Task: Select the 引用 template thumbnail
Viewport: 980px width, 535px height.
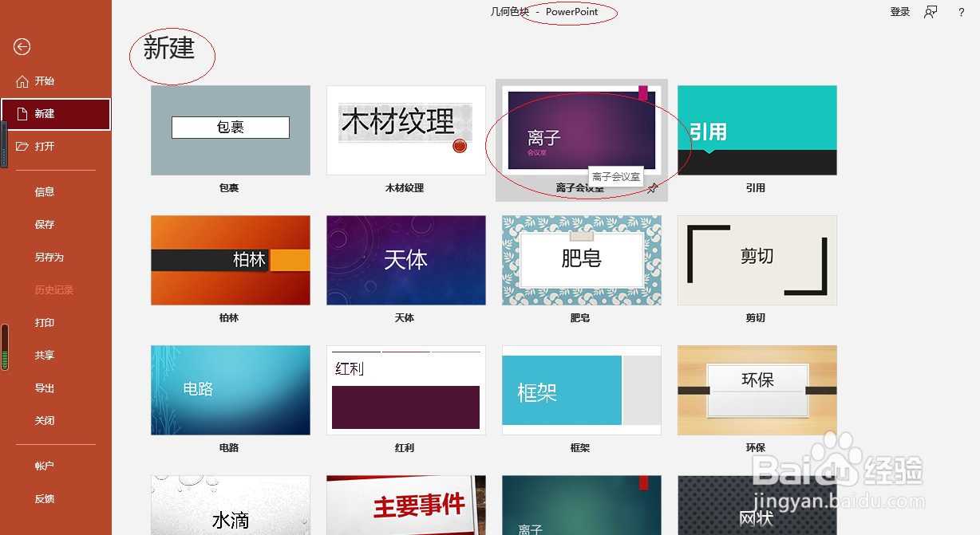Action: point(757,130)
